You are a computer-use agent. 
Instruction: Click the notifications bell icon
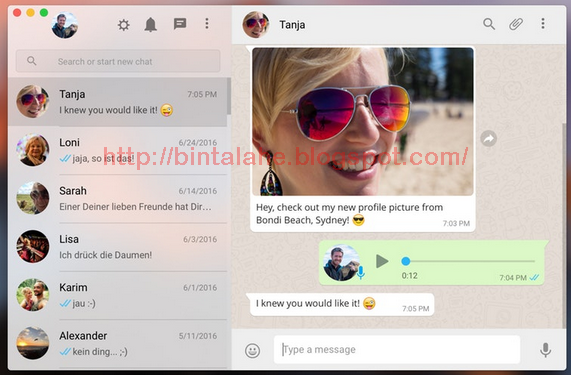(x=150, y=25)
